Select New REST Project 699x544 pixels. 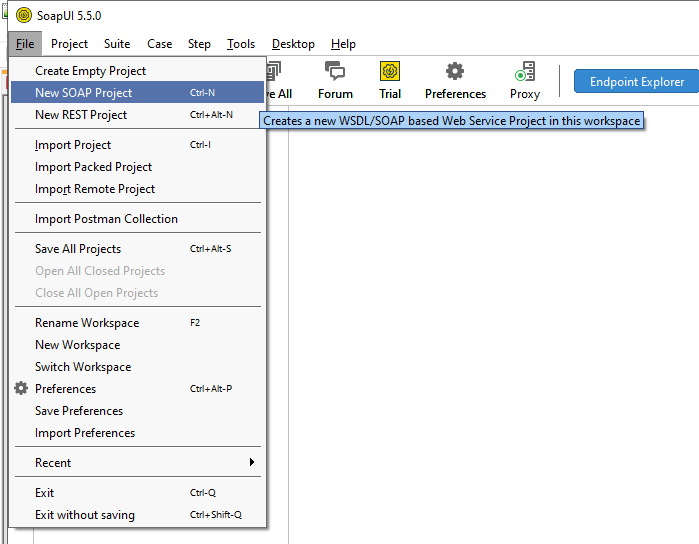[137, 115]
